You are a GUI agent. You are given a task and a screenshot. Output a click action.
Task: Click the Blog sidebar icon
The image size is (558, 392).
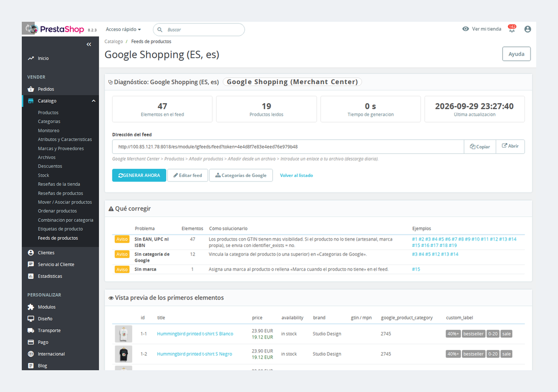pos(31,366)
